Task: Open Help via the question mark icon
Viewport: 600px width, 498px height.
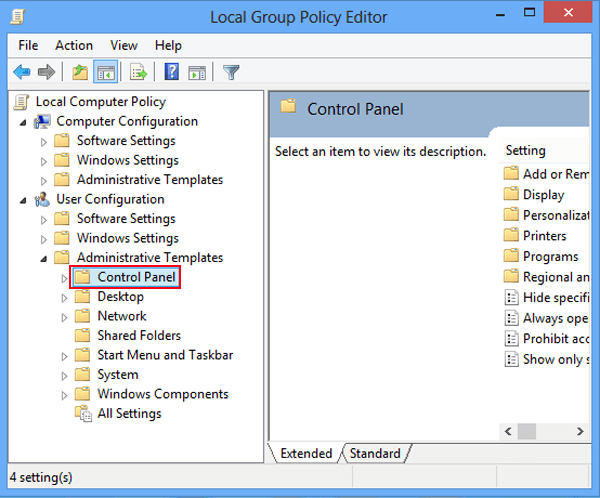Action: (x=171, y=72)
